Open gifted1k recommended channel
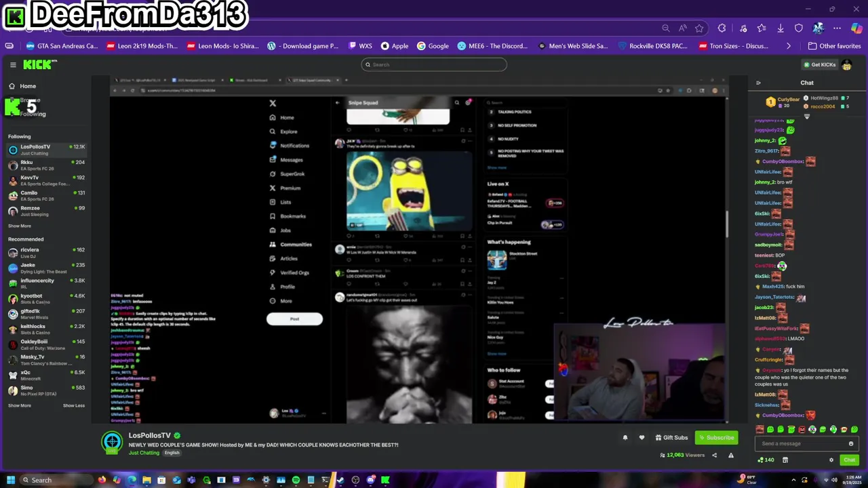Screen dimensions: 868x488 pyautogui.click(x=46, y=314)
